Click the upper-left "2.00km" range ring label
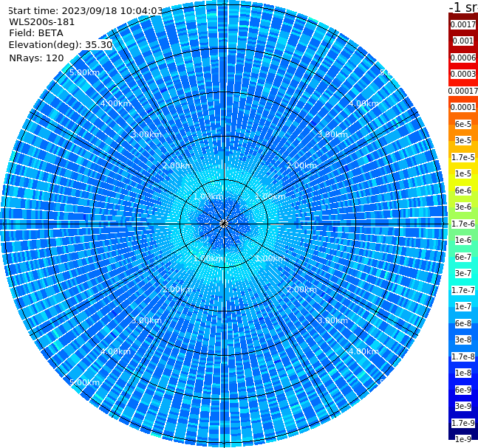The image size is (478, 448). coord(178,165)
